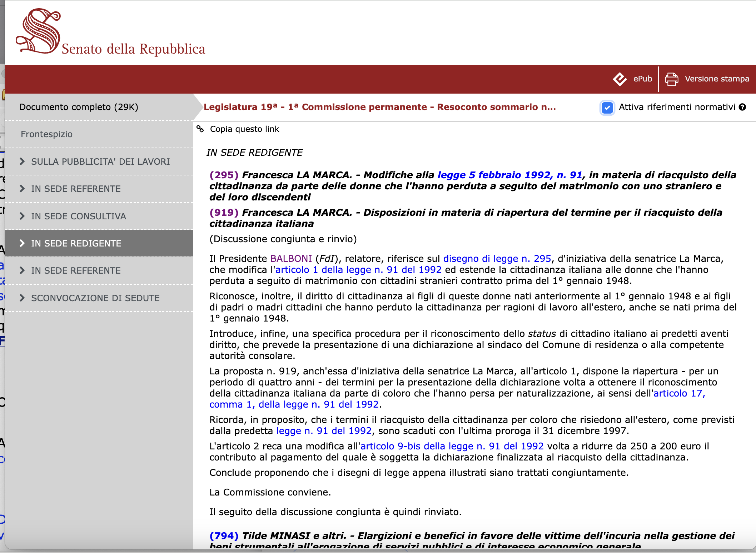The image size is (756, 553).
Task: Click the help question mark beside riferimenti normativi
Action: (742, 107)
